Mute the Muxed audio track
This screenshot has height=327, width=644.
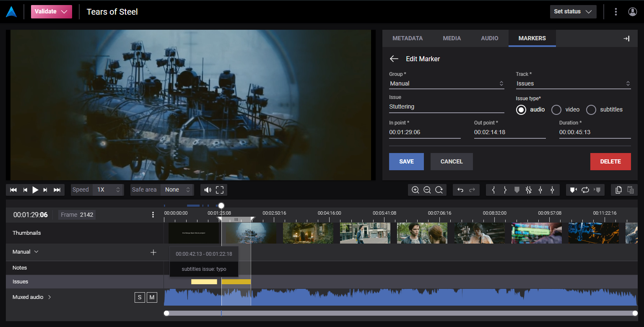coord(152,298)
